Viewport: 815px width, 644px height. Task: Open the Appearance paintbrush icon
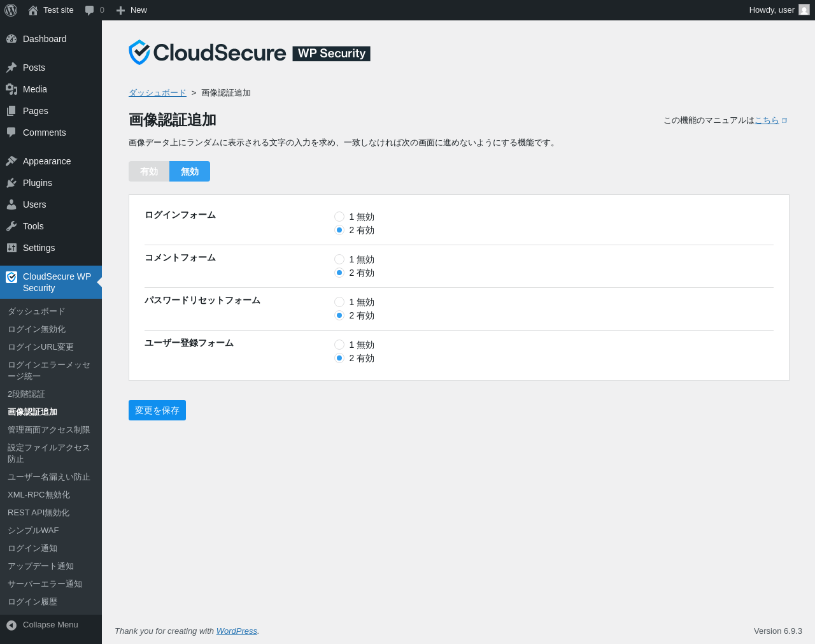tap(11, 161)
